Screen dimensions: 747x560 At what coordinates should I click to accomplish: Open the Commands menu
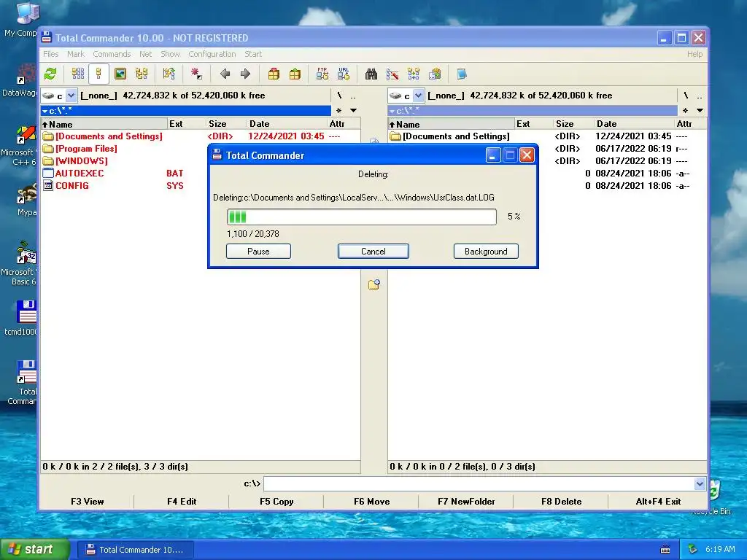(x=112, y=54)
